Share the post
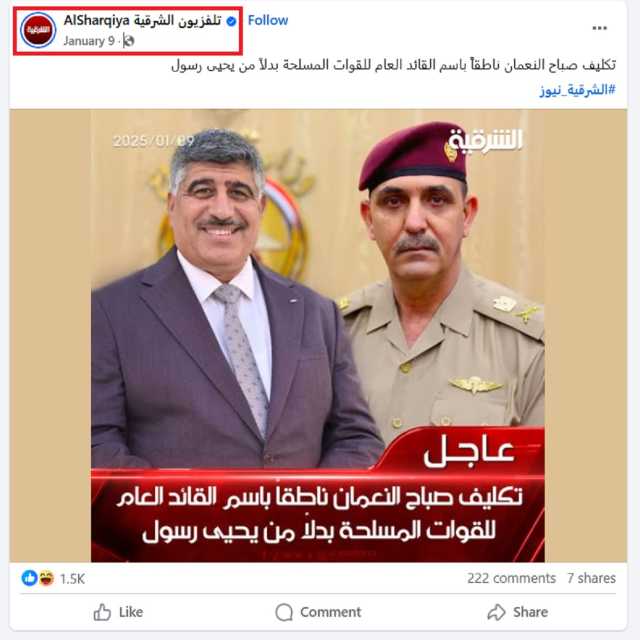 coord(518,612)
